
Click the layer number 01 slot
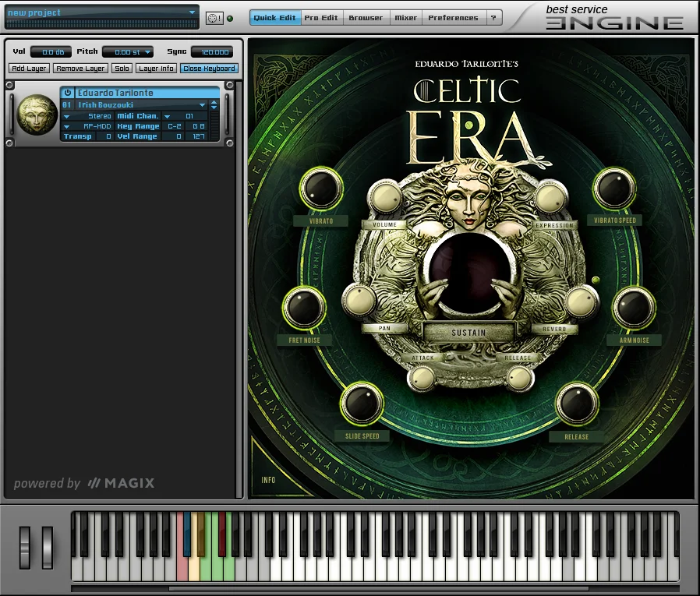(x=66, y=105)
